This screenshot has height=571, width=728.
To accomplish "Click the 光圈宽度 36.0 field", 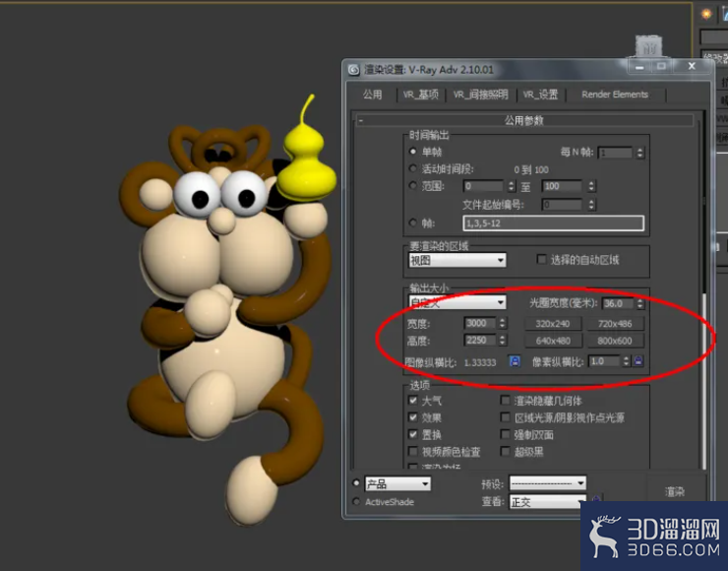I will 619,303.
